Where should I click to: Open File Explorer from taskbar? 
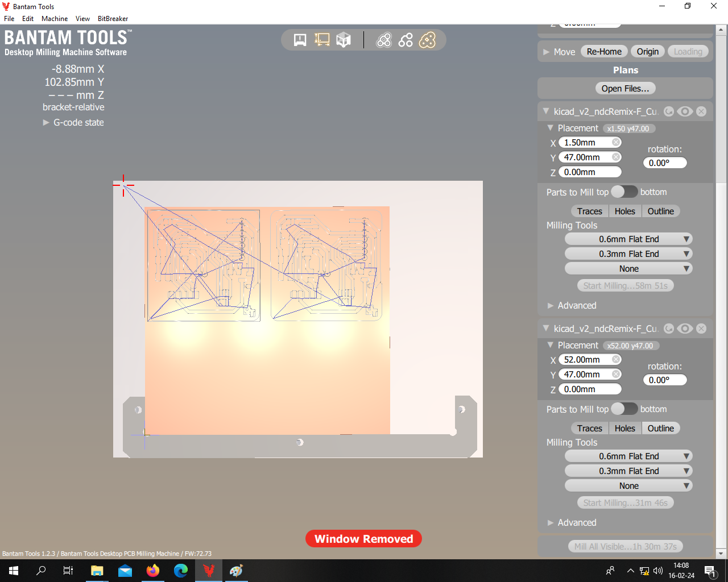tap(97, 571)
